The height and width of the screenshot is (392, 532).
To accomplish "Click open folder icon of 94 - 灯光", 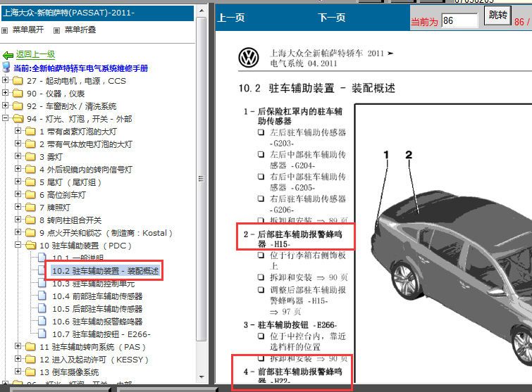I will click(x=18, y=118).
